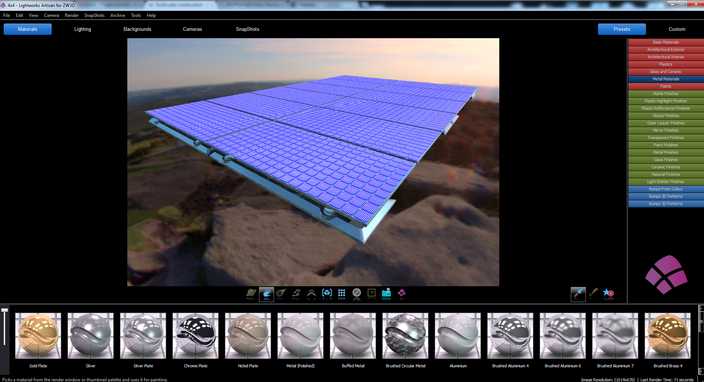The image size is (704, 382).
Task: Click the magenta diamond icon
Action: coord(401,294)
